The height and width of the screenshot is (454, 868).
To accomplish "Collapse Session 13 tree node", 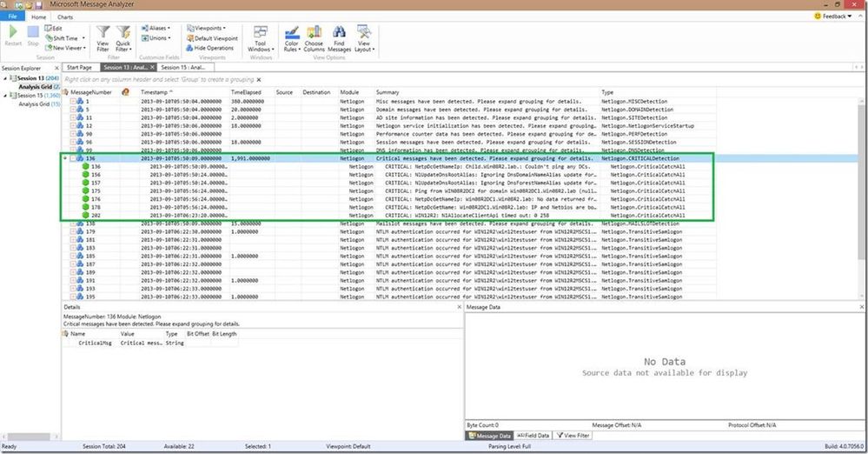I will tap(5, 79).
